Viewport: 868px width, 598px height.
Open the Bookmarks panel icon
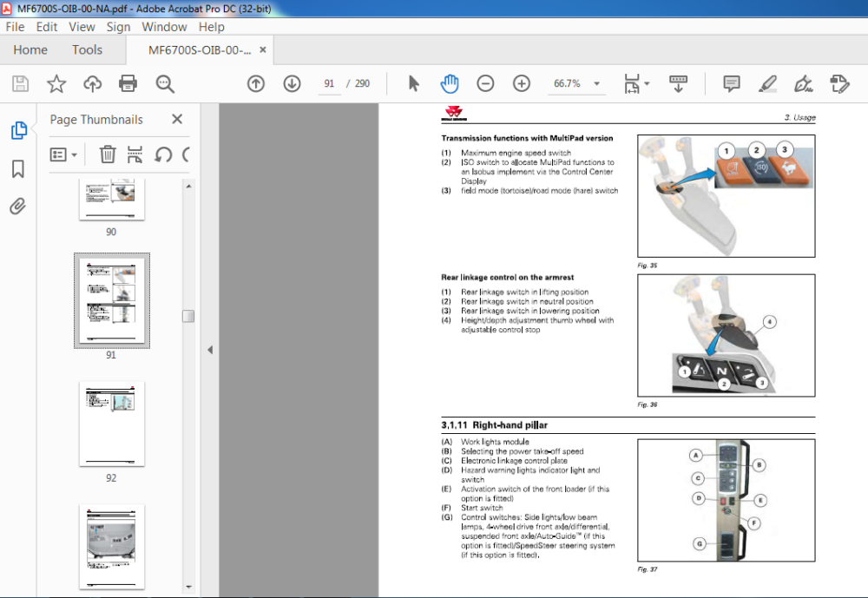[x=17, y=169]
